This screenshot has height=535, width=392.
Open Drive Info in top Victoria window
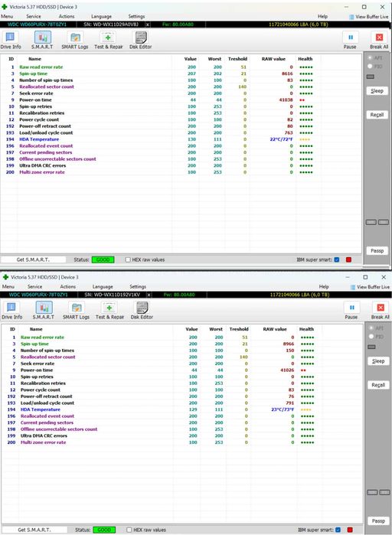pos(11,41)
